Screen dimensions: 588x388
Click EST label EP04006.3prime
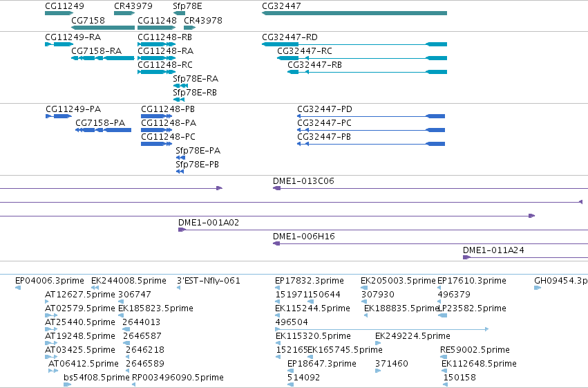50,281
